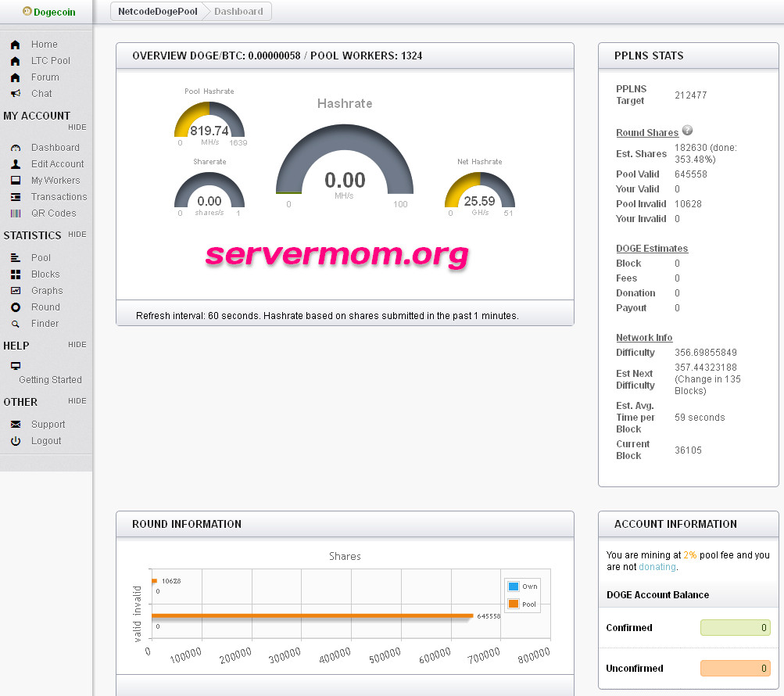Click the Edit Account user icon
784x696 pixels.
pyautogui.click(x=16, y=164)
